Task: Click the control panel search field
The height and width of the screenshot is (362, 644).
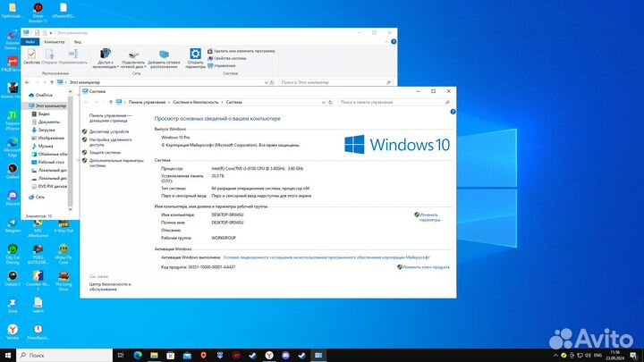Action: coord(394,102)
